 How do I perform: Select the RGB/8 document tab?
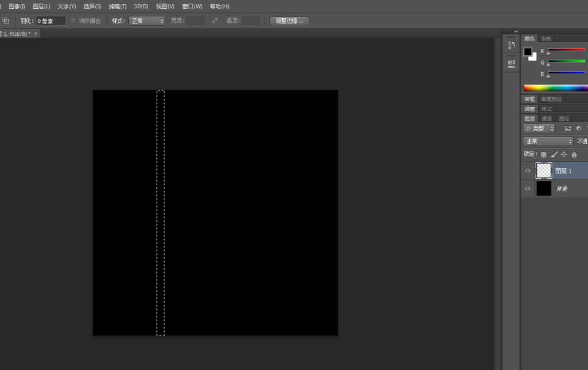coord(16,34)
